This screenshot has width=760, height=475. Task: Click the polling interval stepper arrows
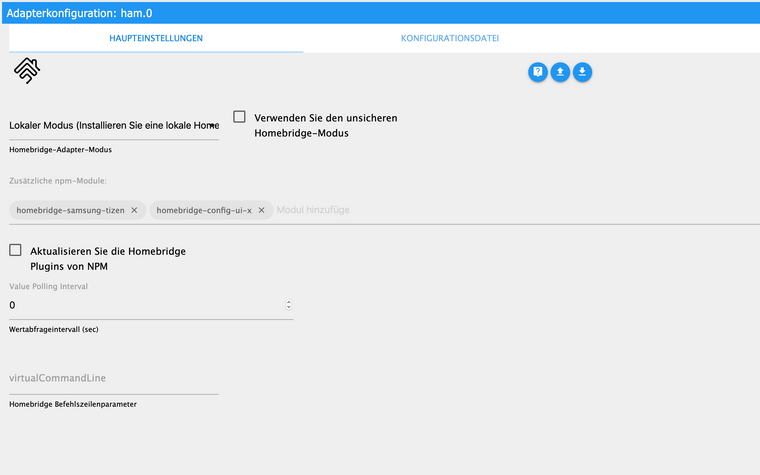288,305
